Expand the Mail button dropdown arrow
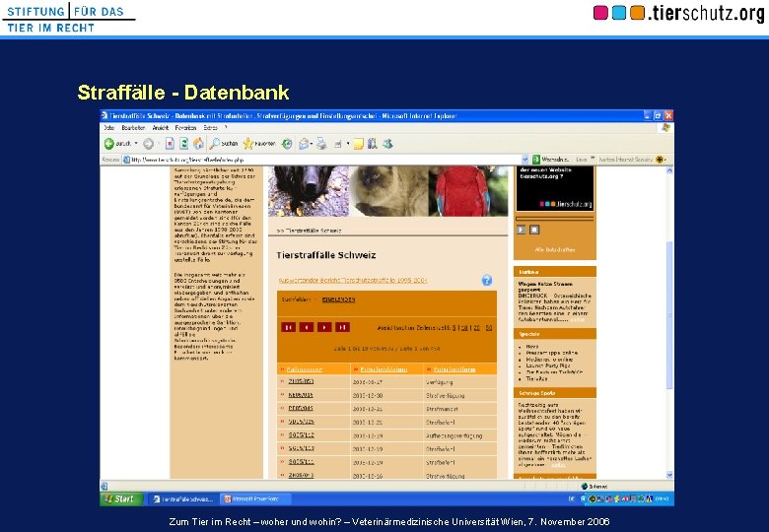 (x=312, y=144)
